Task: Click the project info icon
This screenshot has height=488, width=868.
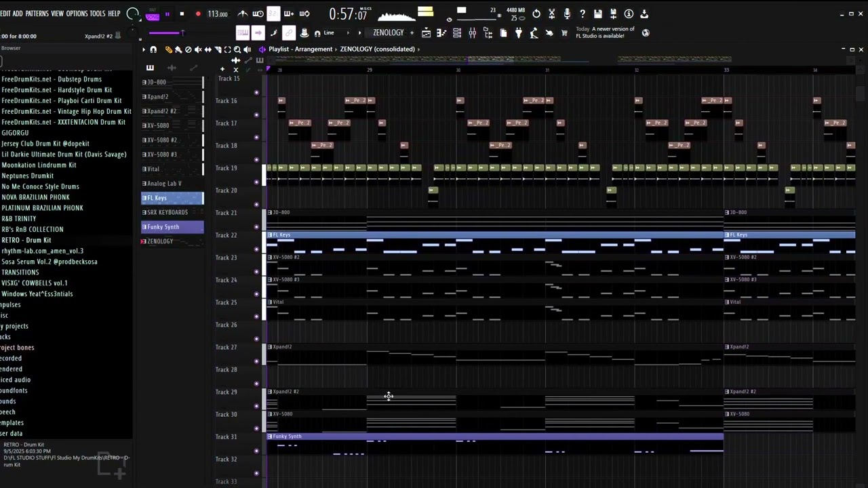Action: pos(629,14)
